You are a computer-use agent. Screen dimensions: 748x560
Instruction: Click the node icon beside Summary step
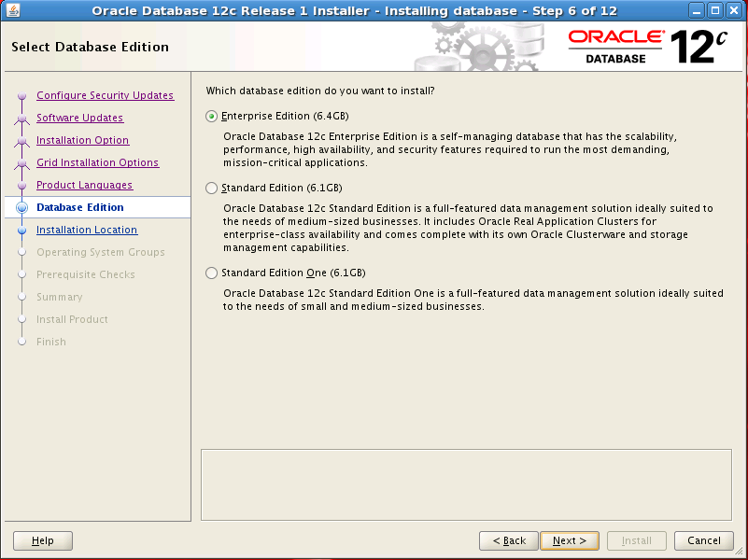[x=22, y=297]
